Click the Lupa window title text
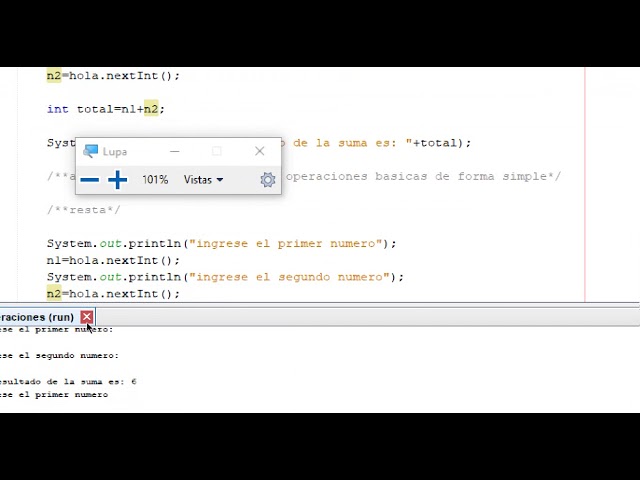The height and width of the screenshot is (480, 640). (x=115, y=152)
